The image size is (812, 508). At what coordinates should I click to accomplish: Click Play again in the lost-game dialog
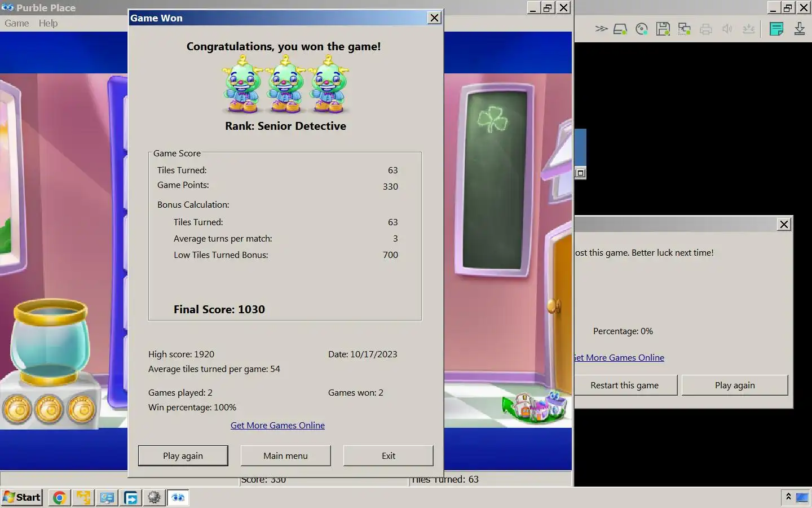[x=735, y=385]
